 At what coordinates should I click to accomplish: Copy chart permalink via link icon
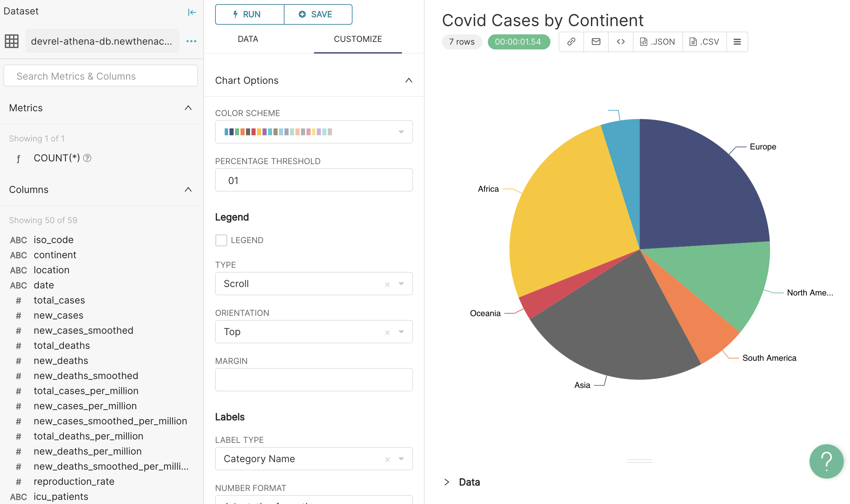pos(571,42)
